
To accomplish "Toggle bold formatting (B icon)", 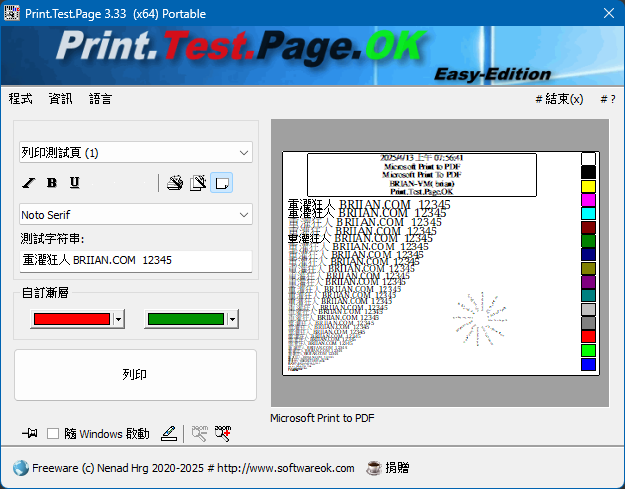I will coord(51,182).
